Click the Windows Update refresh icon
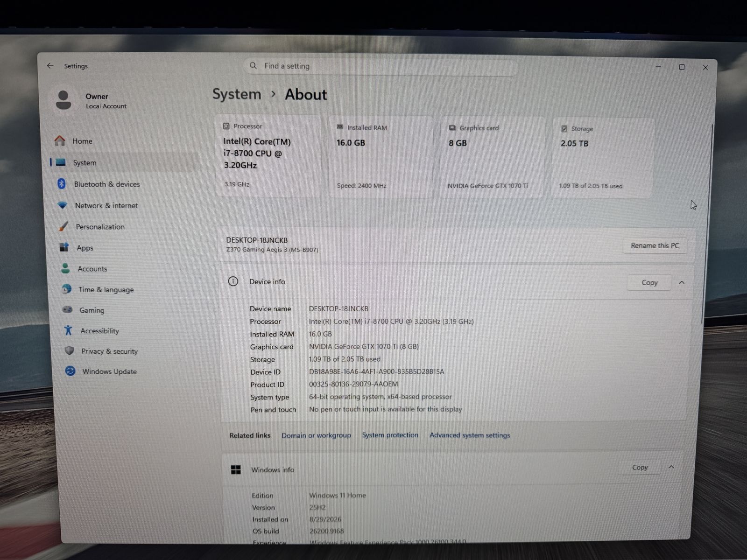 point(70,371)
